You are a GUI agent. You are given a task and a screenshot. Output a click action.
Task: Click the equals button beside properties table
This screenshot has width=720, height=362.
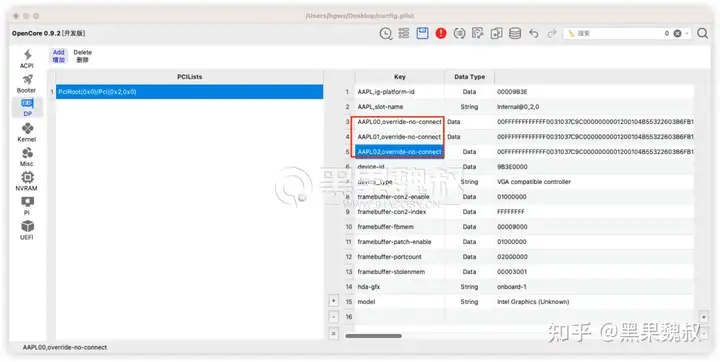tap(334, 334)
